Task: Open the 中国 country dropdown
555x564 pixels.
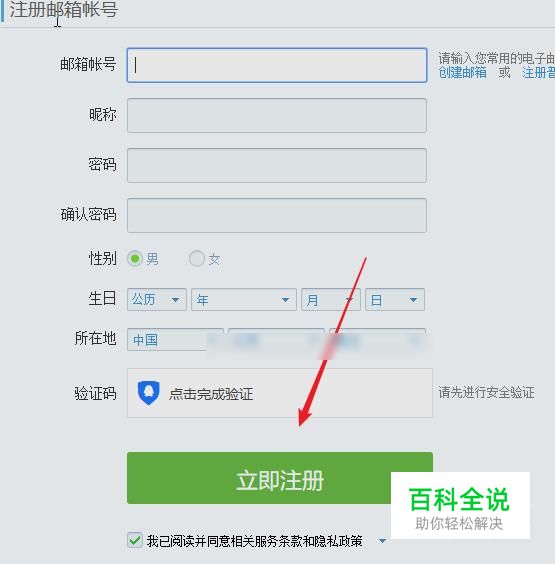Action: click(x=175, y=339)
